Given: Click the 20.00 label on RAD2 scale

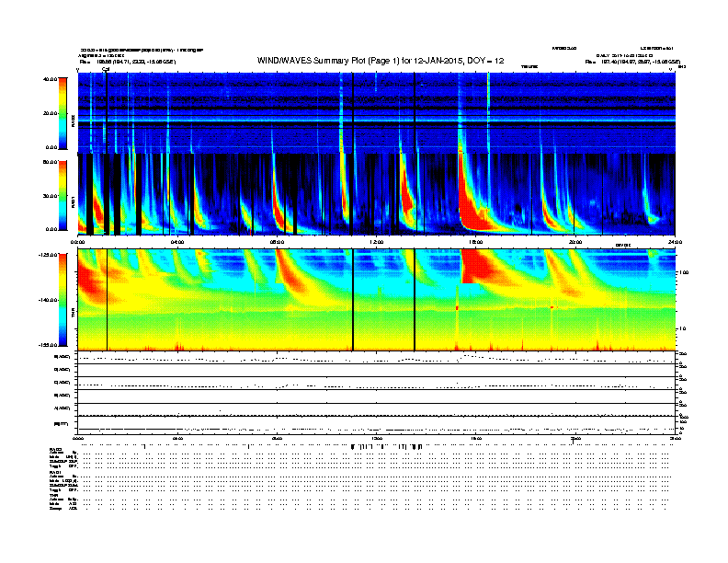Looking at the screenshot, I should (x=50, y=113).
